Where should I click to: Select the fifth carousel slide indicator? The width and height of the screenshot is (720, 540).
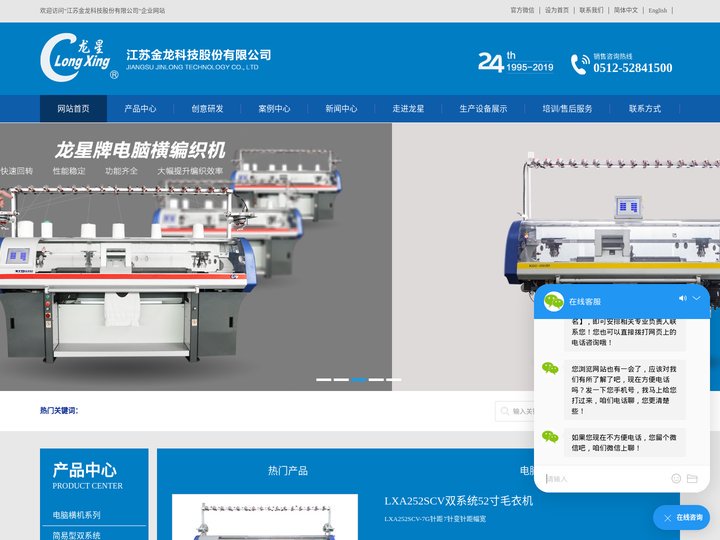pos(394,380)
